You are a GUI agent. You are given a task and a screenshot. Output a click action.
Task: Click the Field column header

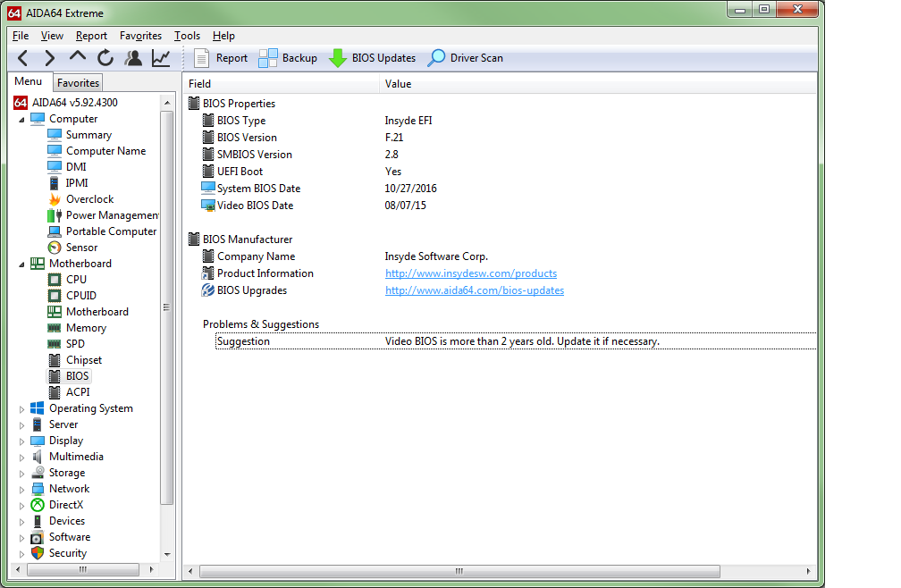[281, 84]
